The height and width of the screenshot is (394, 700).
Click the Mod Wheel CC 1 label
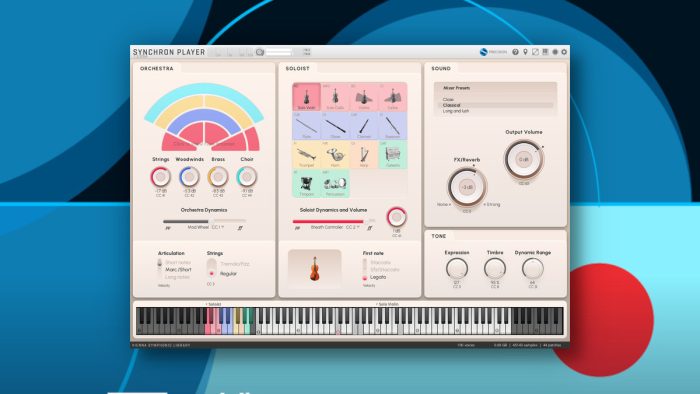click(206, 228)
